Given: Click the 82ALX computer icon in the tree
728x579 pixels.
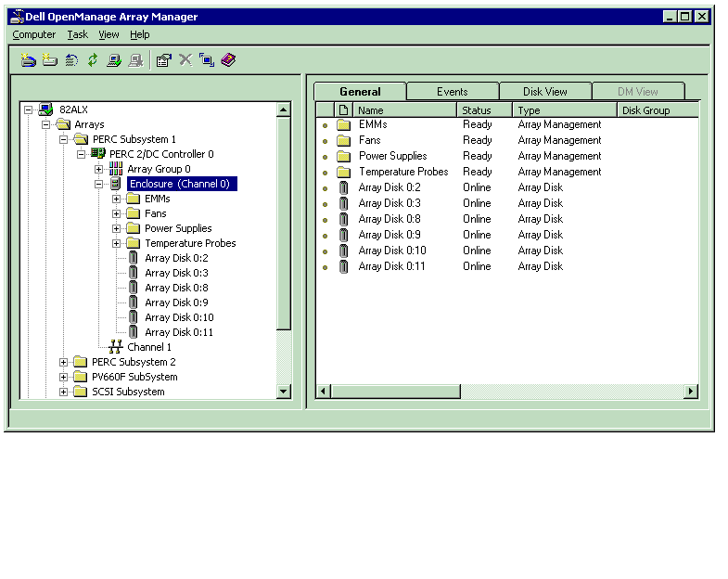Looking at the screenshot, I should tap(46, 109).
